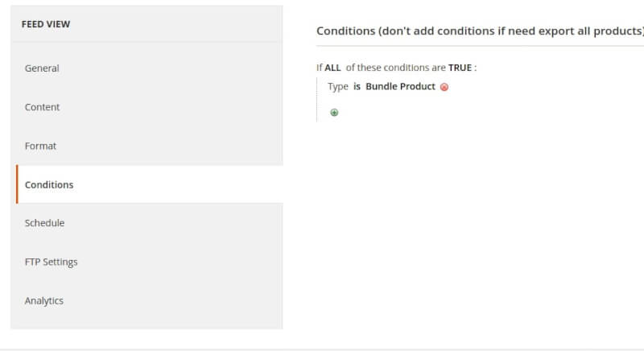Select the Conditions tab

[49, 184]
